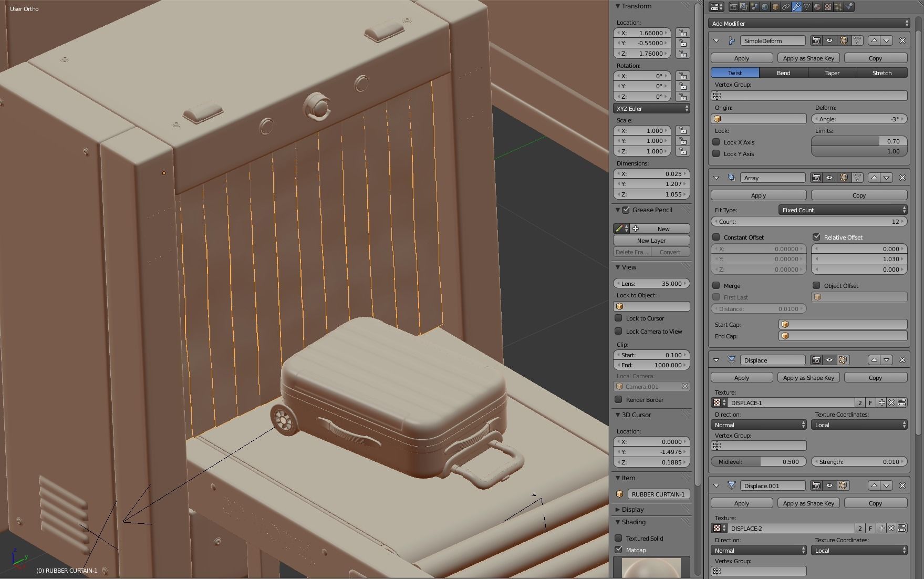
Task: Move Array modifier down in stack
Action: click(887, 178)
